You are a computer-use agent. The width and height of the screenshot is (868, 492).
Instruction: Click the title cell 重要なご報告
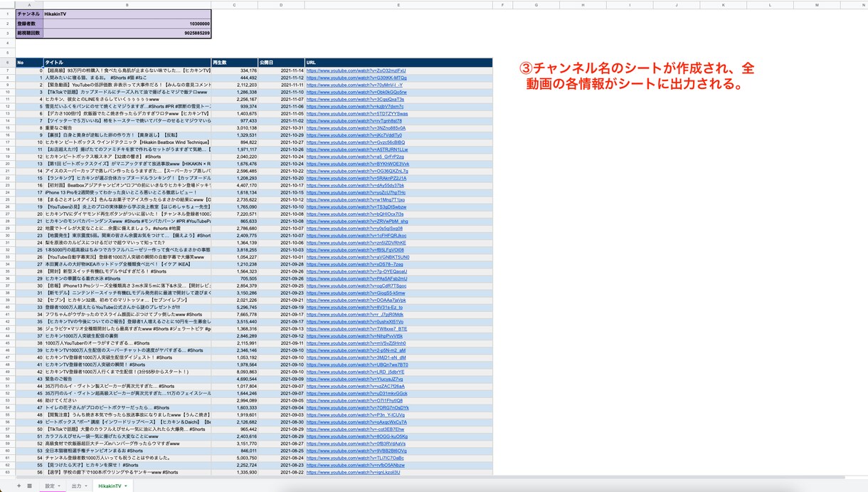coord(127,128)
